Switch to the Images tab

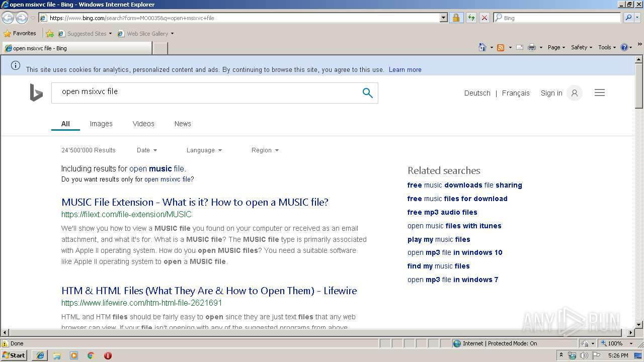point(101,124)
